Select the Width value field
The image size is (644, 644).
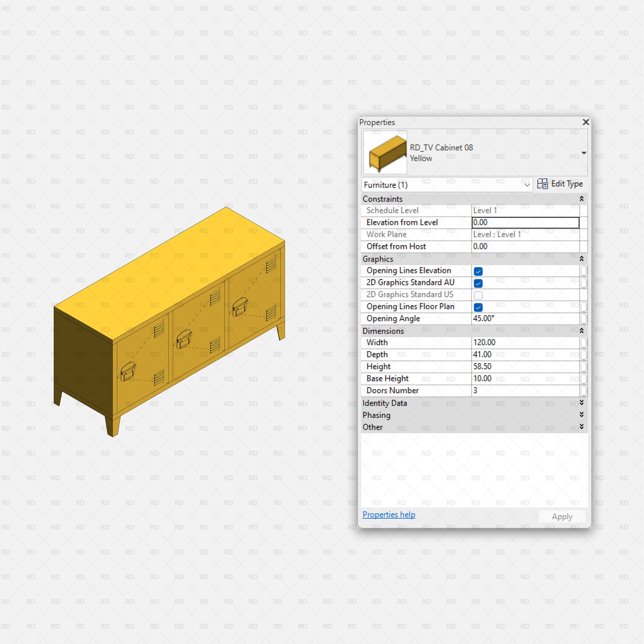click(x=525, y=342)
